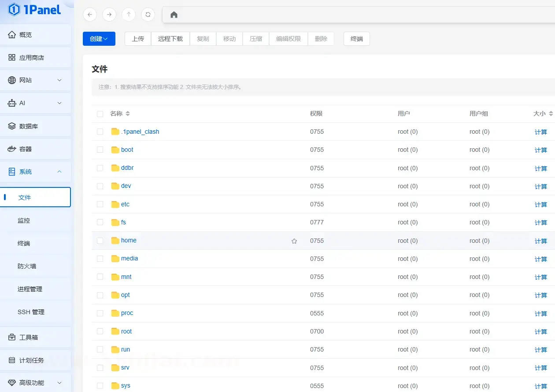Tick the select-all checkbox in table header

tap(100, 114)
